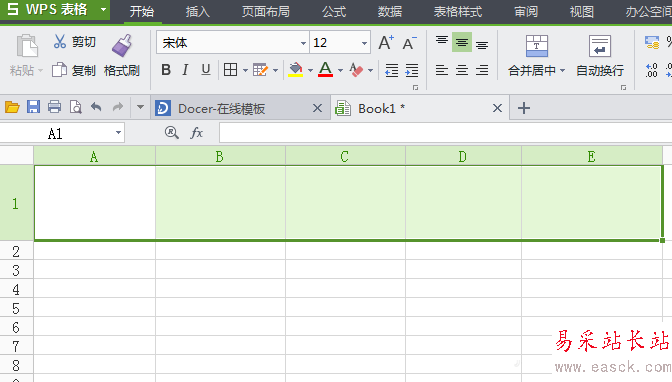Save workbook with floppy disk icon
The height and width of the screenshot is (382, 672).
(x=33, y=107)
